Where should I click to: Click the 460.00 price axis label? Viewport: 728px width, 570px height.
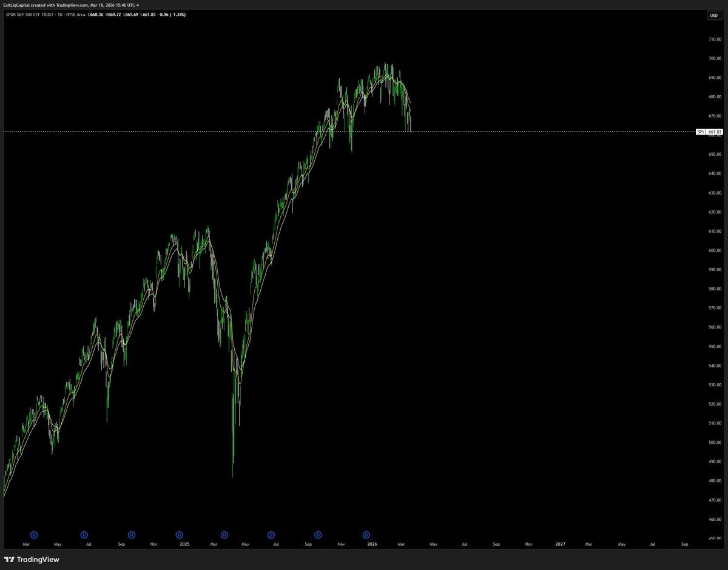tap(714, 520)
